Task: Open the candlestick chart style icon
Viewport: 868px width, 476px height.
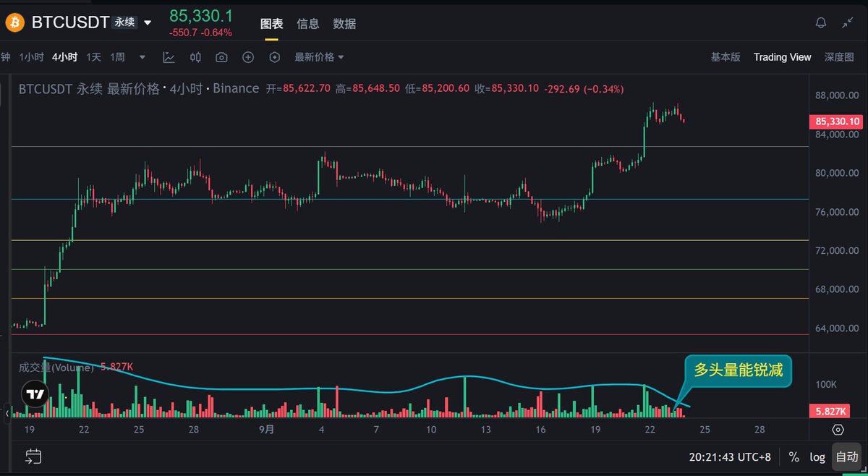Action: point(195,57)
